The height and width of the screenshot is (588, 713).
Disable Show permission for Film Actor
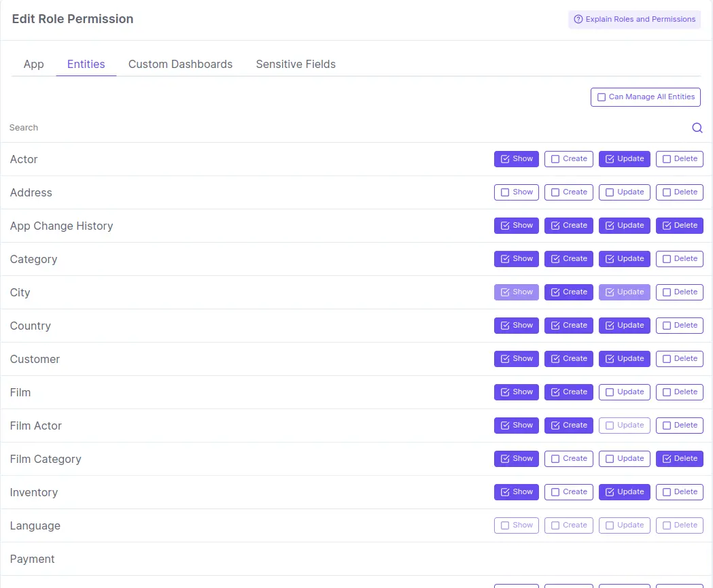[516, 426]
